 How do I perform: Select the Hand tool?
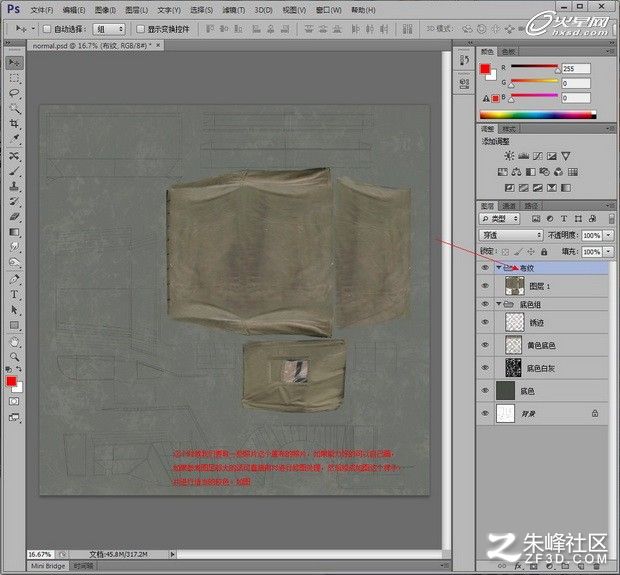(x=14, y=342)
